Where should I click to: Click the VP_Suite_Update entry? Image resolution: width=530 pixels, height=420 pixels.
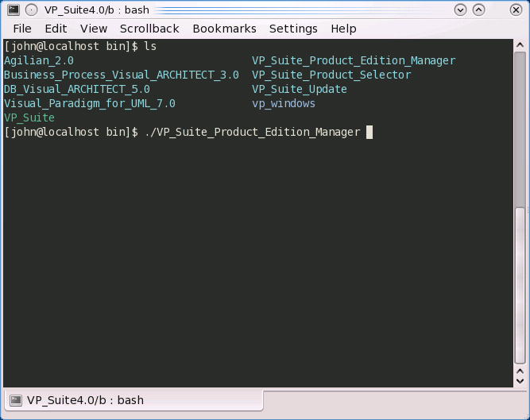[x=300, y=89]
